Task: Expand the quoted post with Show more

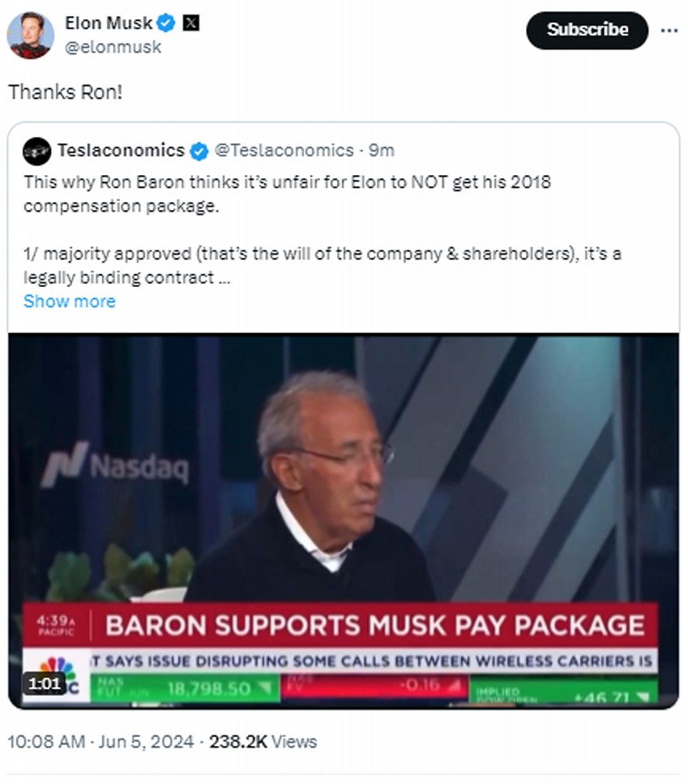Action: pyautogui.click(x=69, y=301)
